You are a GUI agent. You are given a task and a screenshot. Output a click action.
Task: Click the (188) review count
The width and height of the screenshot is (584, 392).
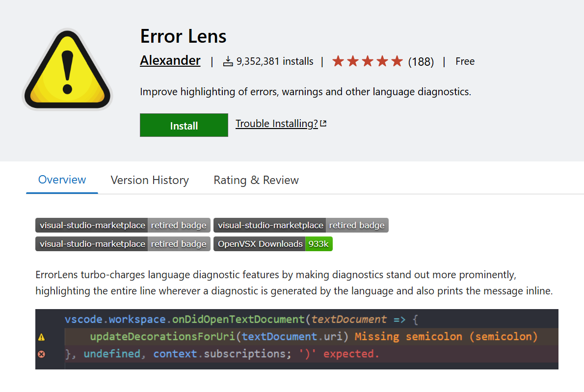click(x=421, y=61)
